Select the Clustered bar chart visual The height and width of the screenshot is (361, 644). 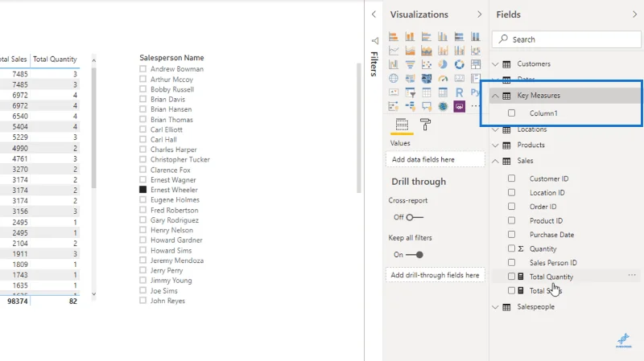[x=427, y=36]
